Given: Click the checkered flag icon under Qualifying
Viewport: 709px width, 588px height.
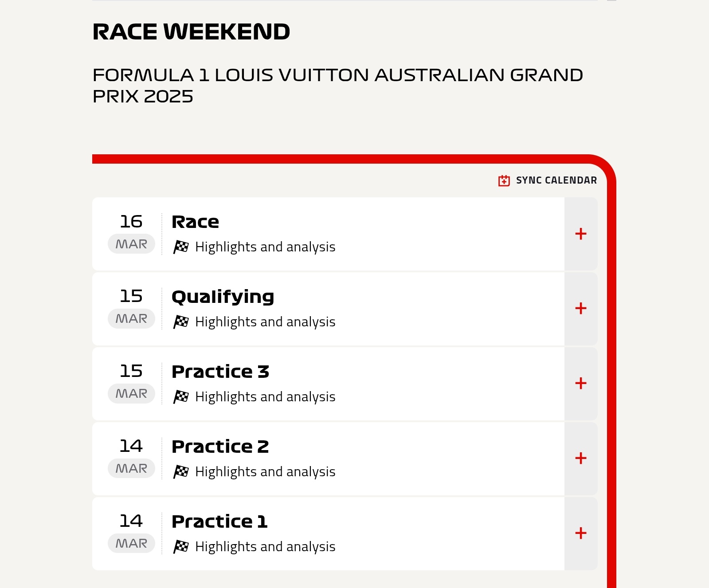Looking at the screenshot, I should click(x=181, y=322).
